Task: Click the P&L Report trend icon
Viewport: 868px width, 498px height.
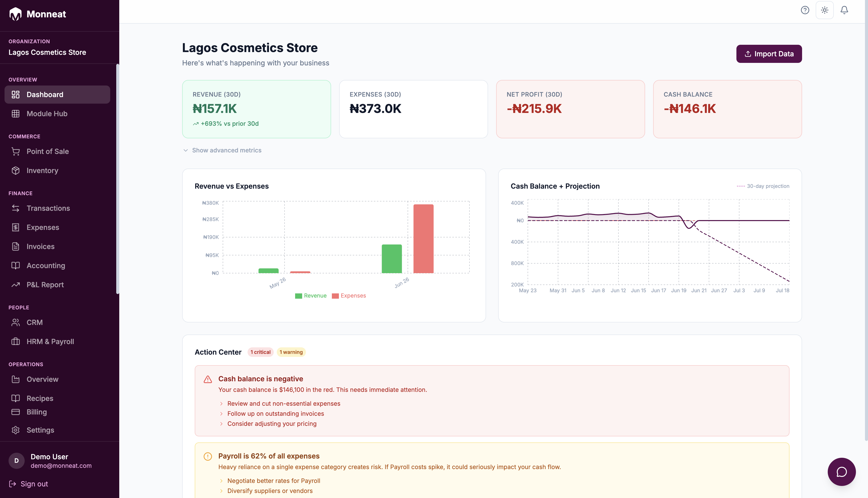Action: click(x=16, y=284)
